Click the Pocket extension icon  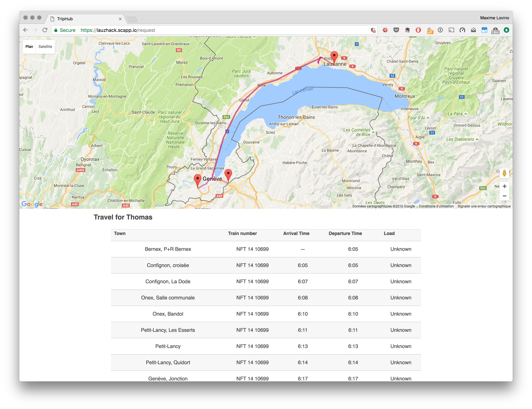pyautogui.click(x=396, y=30)
